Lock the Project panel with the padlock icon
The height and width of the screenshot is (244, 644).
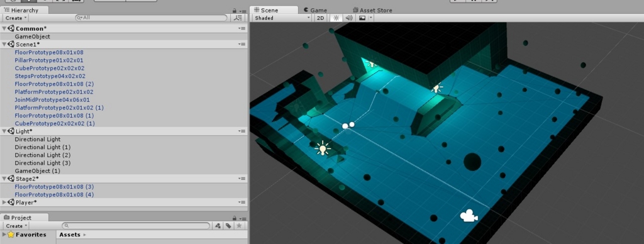pos(235,218)
